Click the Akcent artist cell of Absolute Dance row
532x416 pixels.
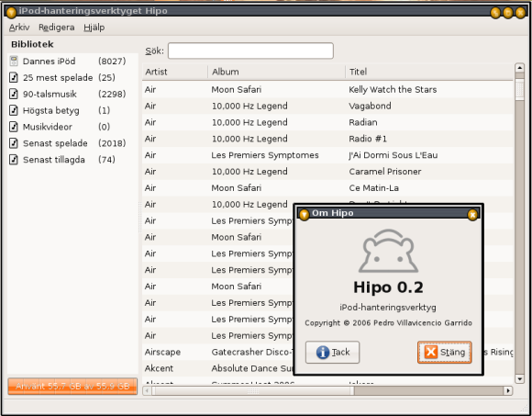[x=159, y=368]
